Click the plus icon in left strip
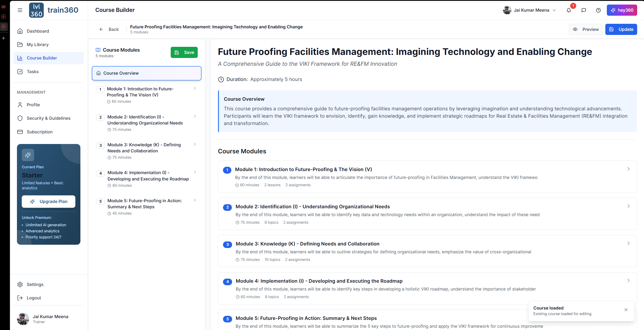The width and height of the screenshot is (644, 330). click(x=4, y=38)
